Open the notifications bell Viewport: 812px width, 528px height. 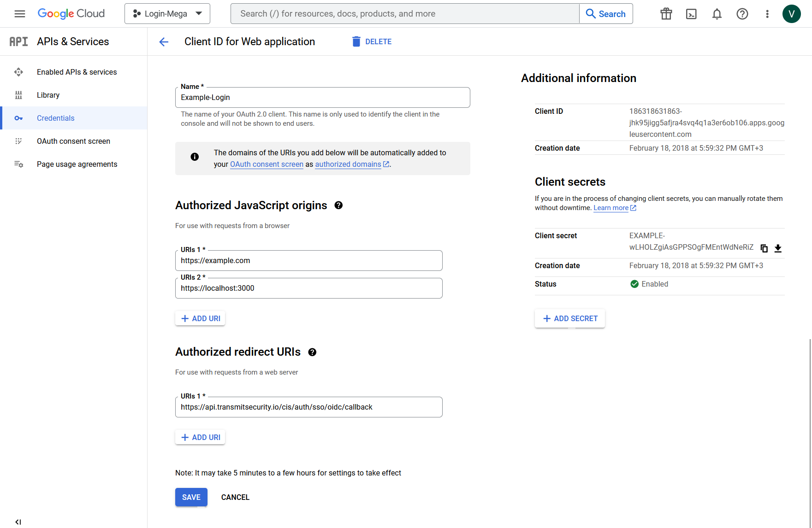[x=717, y=14]
